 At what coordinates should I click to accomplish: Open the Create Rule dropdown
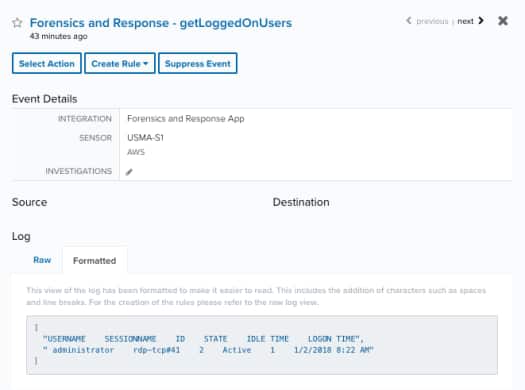120,63
